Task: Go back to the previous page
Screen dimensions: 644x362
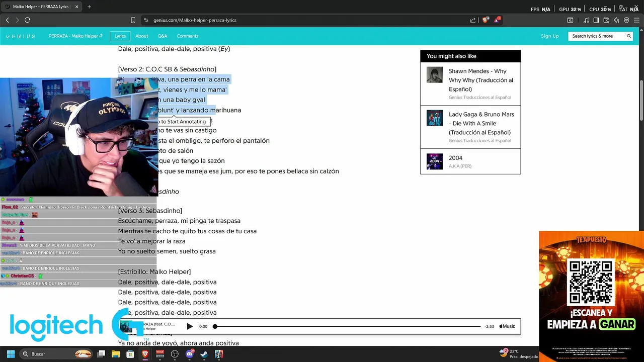Action: tap(7, 20)
